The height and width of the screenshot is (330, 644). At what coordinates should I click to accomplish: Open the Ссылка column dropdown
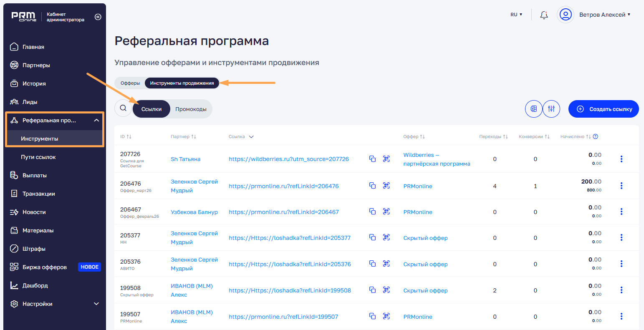tap(251, 137)
